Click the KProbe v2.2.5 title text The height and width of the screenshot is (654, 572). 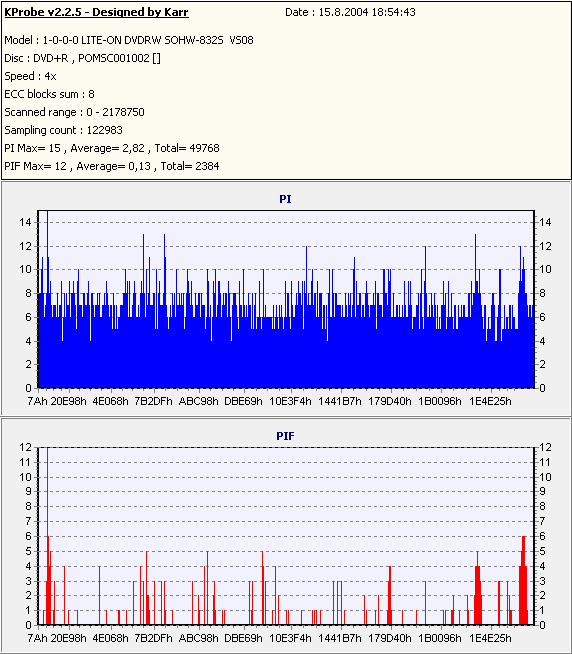(x=96, y=12)
